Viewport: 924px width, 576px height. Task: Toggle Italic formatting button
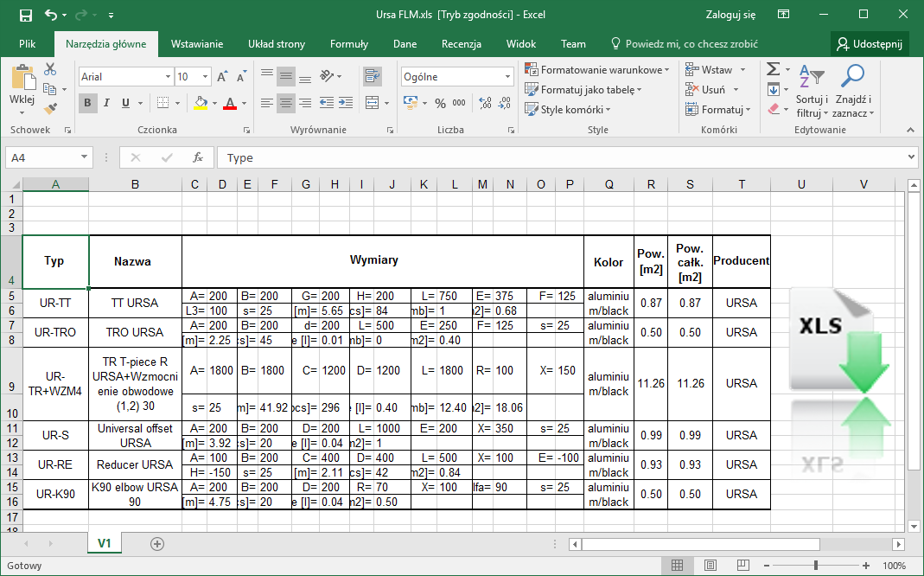107,104
